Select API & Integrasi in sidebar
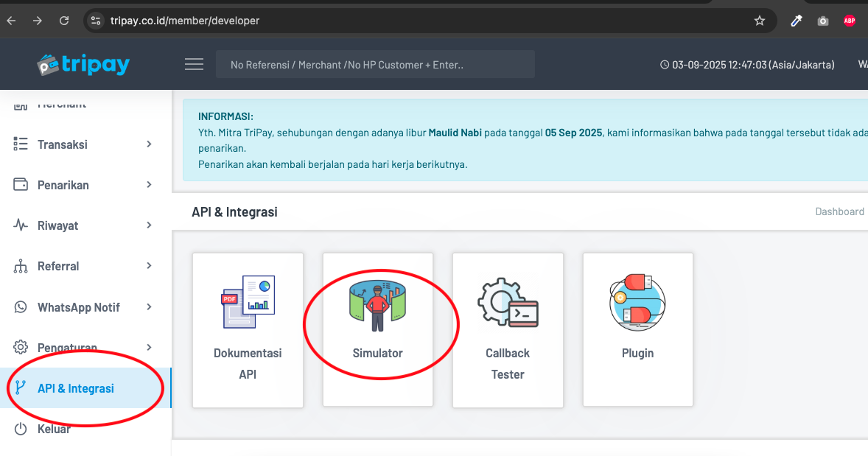The width and height of the screenshot is (868, 456). coord(75,388)
